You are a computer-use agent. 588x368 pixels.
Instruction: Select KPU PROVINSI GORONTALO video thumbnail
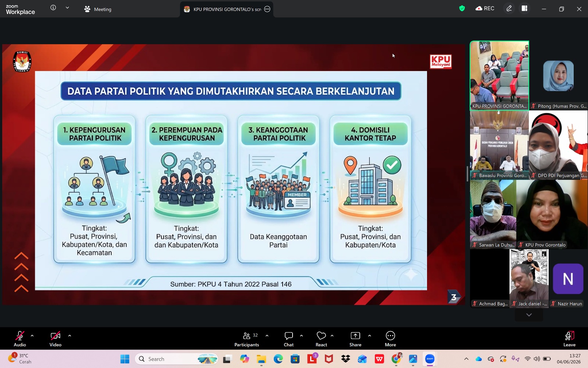499,75
